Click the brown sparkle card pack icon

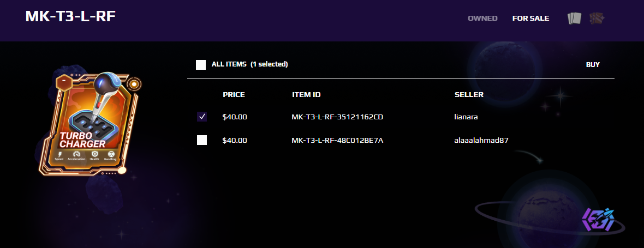597,19
